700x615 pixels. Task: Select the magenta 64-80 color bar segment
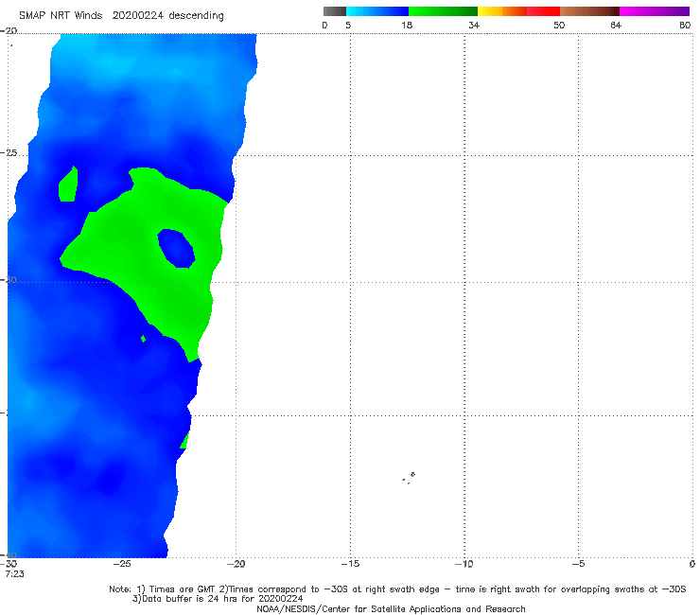(655, 11)
